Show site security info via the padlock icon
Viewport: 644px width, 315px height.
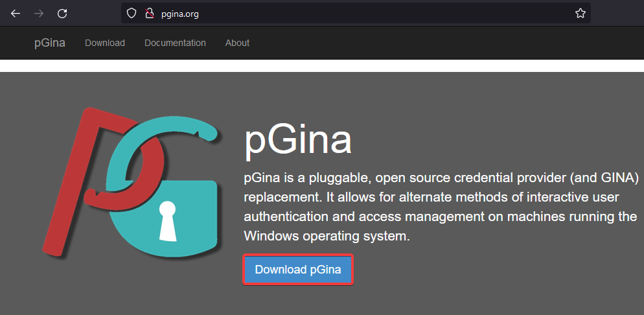149,13
